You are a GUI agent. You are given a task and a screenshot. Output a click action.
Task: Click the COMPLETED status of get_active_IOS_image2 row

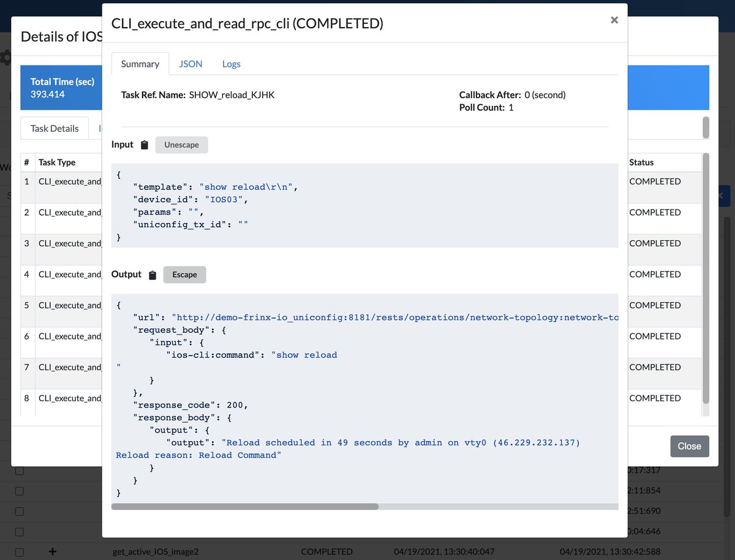coord(326,551)
